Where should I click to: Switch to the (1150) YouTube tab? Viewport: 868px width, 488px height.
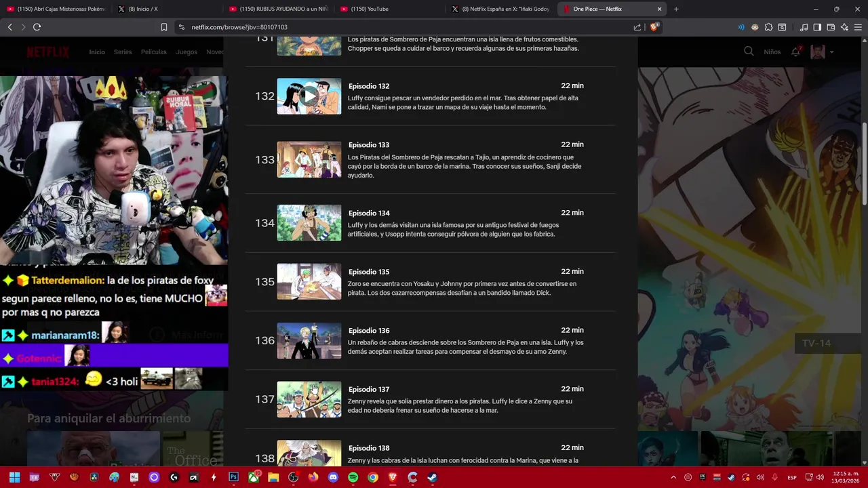[x=391, y=9]
